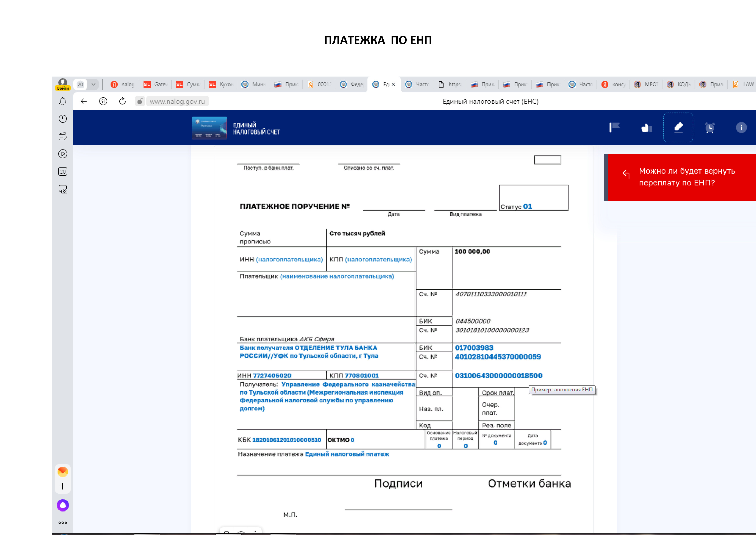Switch to the МРОТ tab
756x535 pixels.
coord(646,84)
